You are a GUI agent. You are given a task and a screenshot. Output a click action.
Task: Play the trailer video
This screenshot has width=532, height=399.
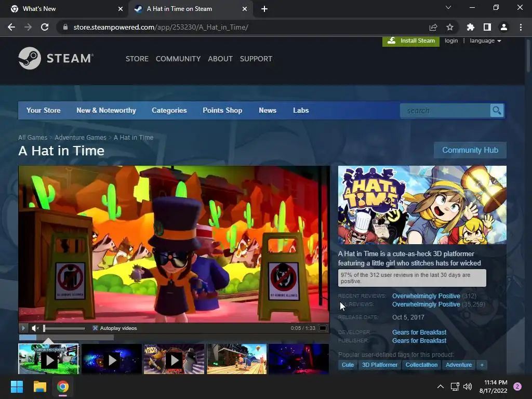coord(23,328)
